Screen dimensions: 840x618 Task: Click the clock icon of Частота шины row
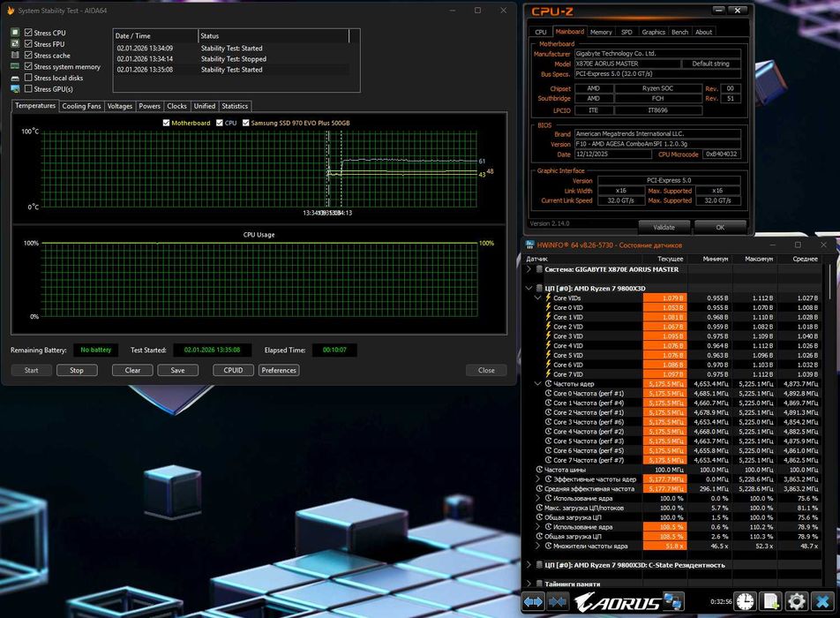pyautogui.click(x=539, y=470)
